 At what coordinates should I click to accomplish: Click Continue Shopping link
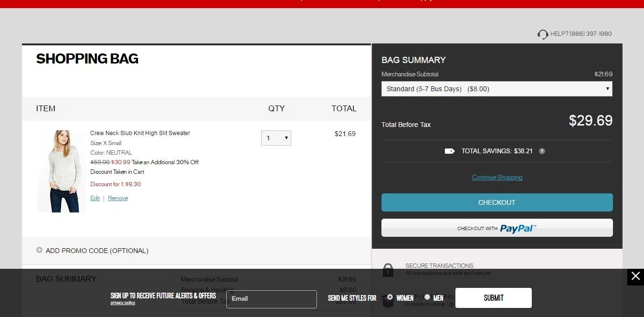497,177
